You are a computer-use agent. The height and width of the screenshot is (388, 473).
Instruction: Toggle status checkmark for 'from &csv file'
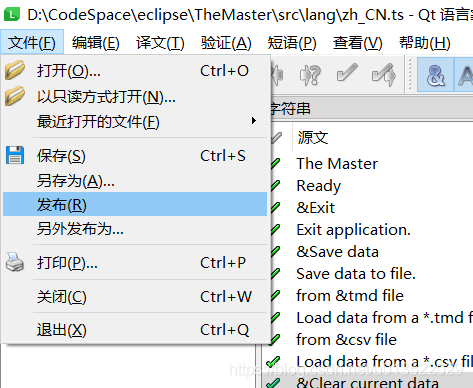(275, 340)
